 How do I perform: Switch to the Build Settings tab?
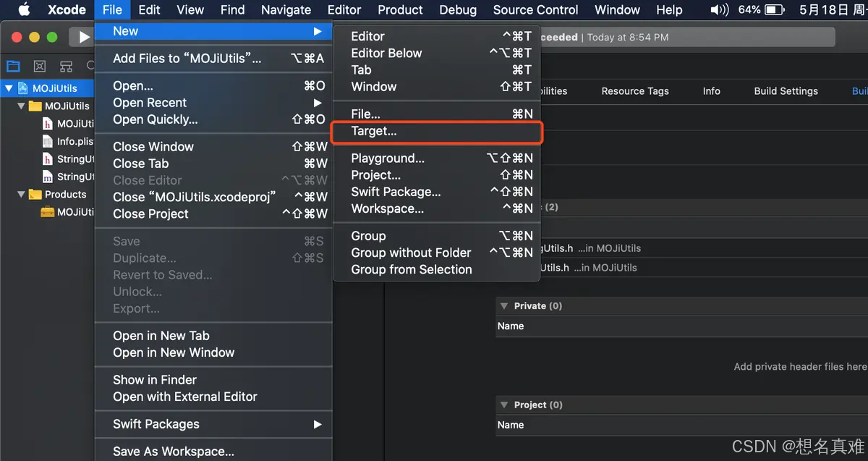click(786, 91)
